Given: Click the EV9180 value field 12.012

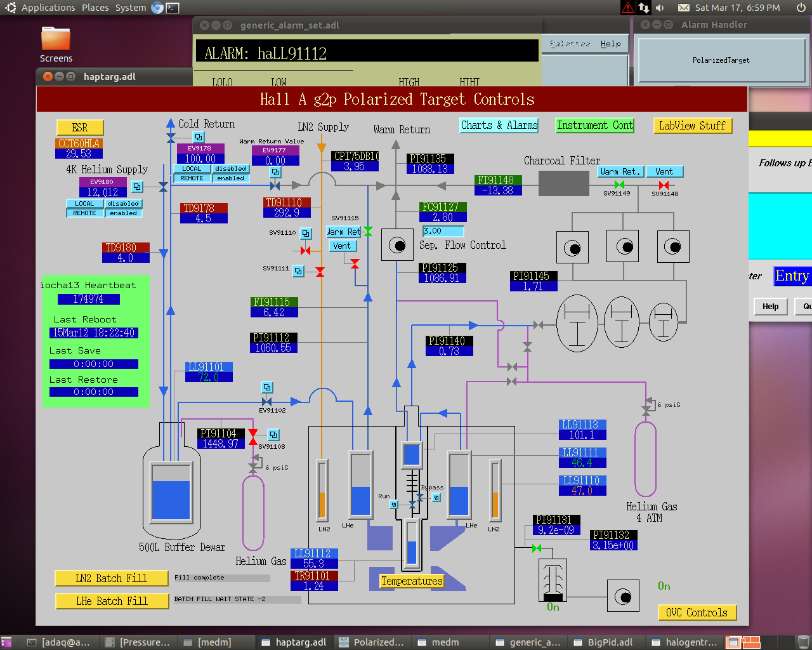Looking at the screenshot, I should [x=103, y=192].
